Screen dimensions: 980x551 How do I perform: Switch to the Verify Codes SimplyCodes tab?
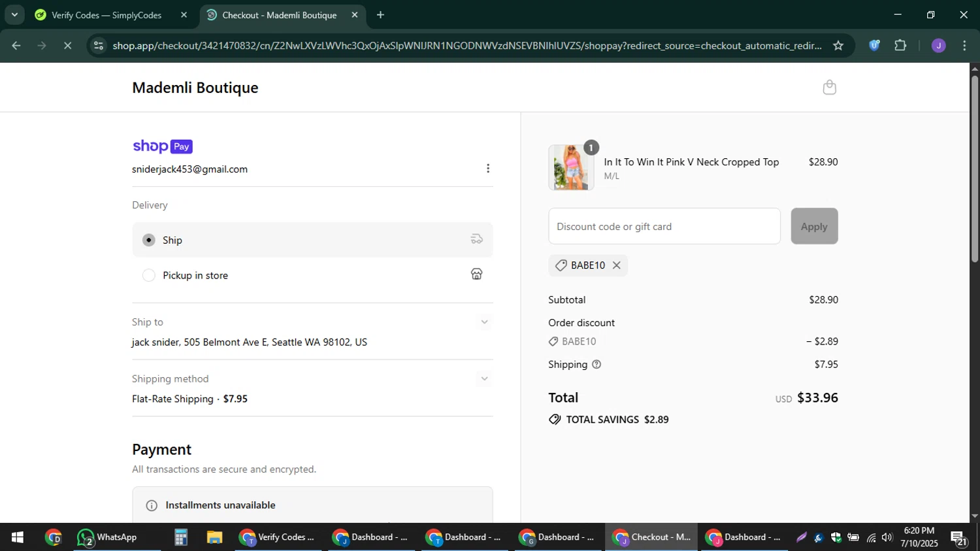click(111, 15)
